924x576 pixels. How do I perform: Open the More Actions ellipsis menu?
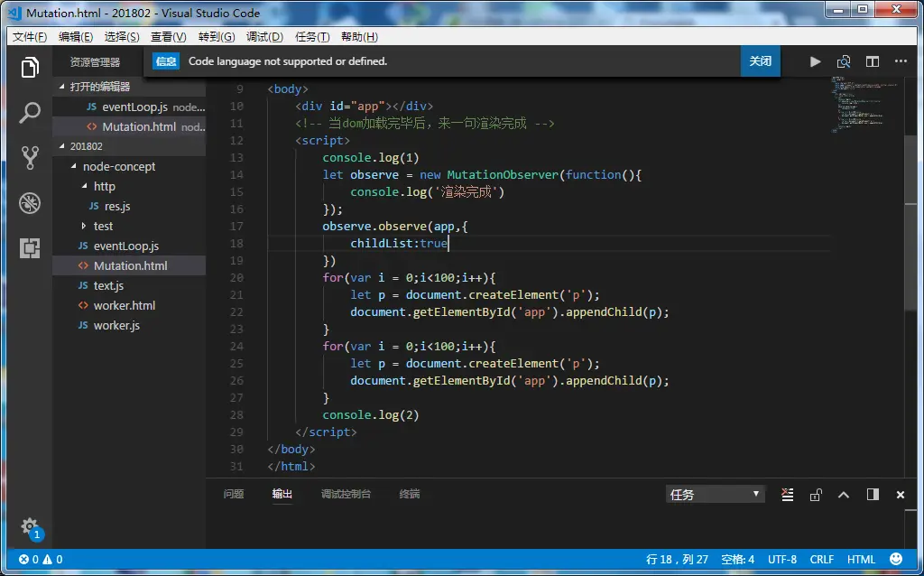click(x=901, y=61)
